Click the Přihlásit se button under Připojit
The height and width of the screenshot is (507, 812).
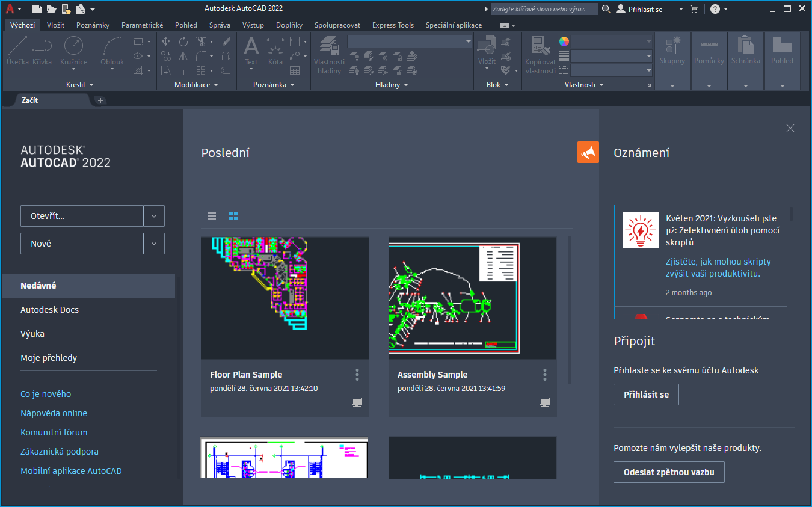coord(646,395)
